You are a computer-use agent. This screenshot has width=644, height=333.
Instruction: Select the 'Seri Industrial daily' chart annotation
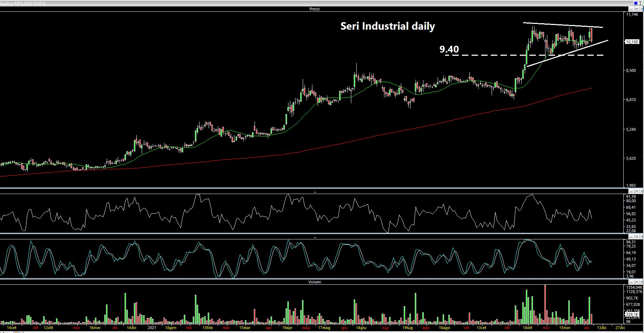click(388, 26)
